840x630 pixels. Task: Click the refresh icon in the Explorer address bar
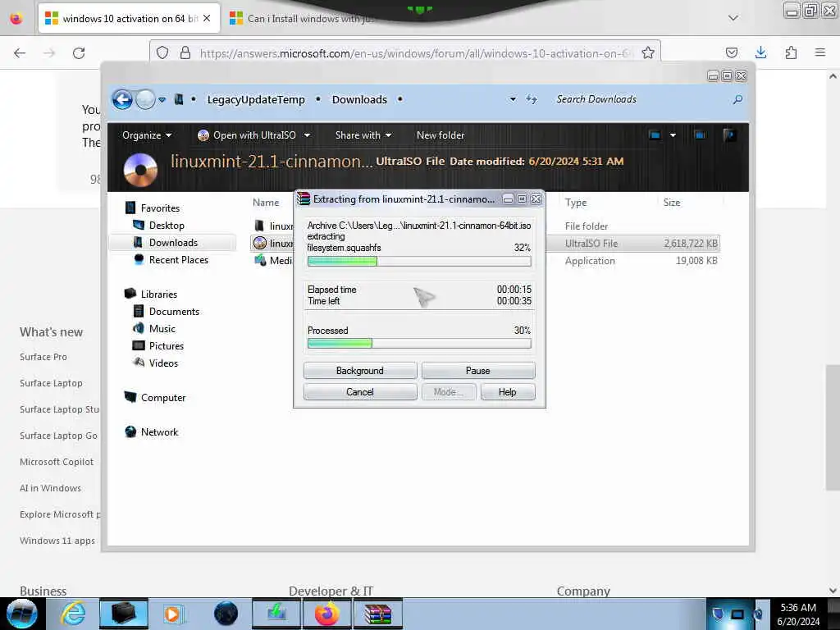click(531, 99)
